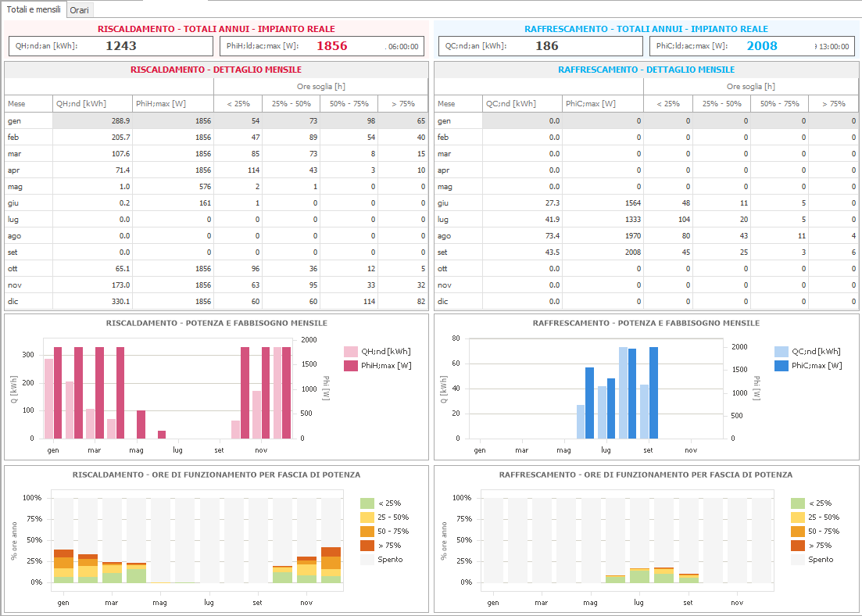Select the PhiC;ld;ac;max value 2008 field
862x616 pixels.
click(x=752, y=46)
